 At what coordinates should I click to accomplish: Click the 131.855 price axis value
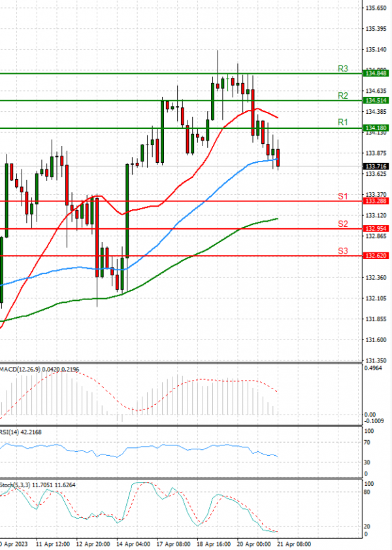[376, 319]
